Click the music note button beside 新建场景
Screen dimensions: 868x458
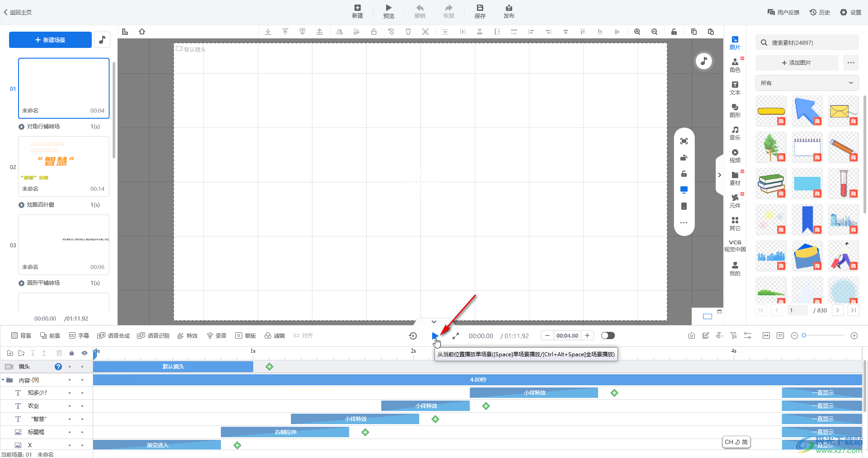click(x=102, y=40)
